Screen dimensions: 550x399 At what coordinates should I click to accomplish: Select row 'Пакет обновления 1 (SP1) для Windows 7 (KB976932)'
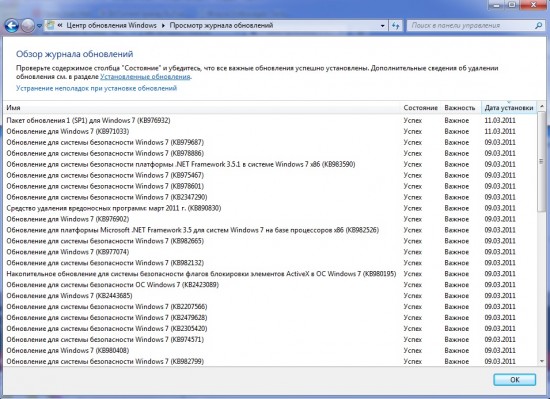[270, 120]
